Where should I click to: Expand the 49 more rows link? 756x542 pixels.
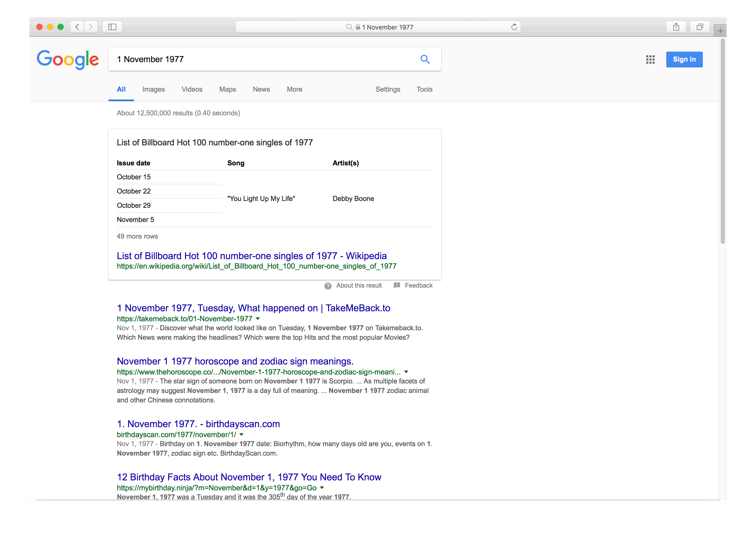click(x=137, y=236)
